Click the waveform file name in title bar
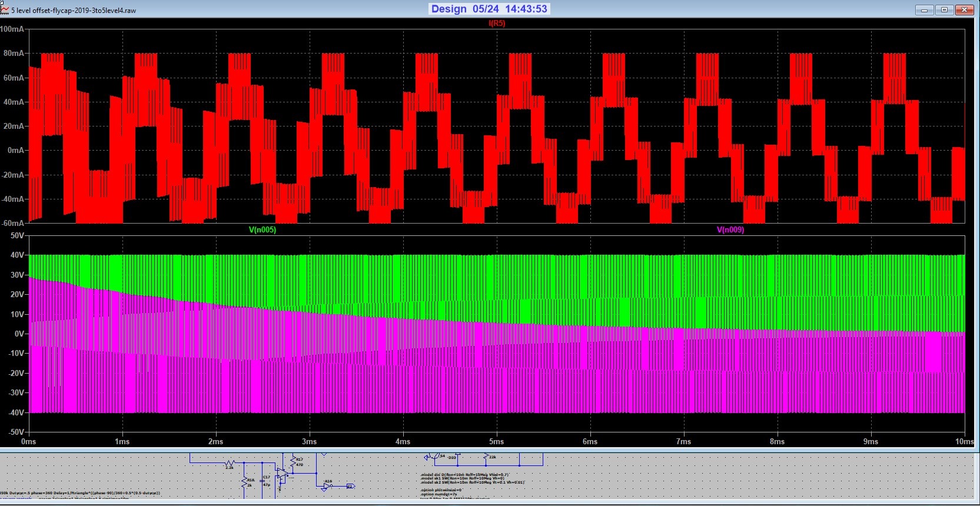The image size is (980, 506). tap(74, 10)
